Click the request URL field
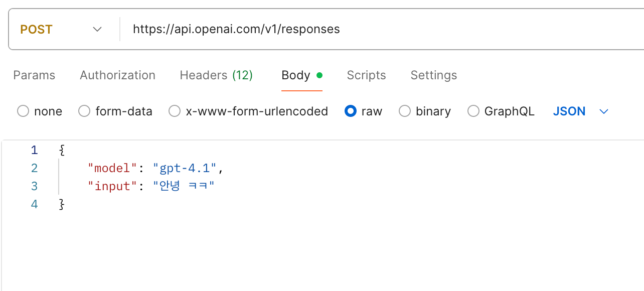Image resolution: width=644 pixels, height=291 pixels. (x=382, y=29)
